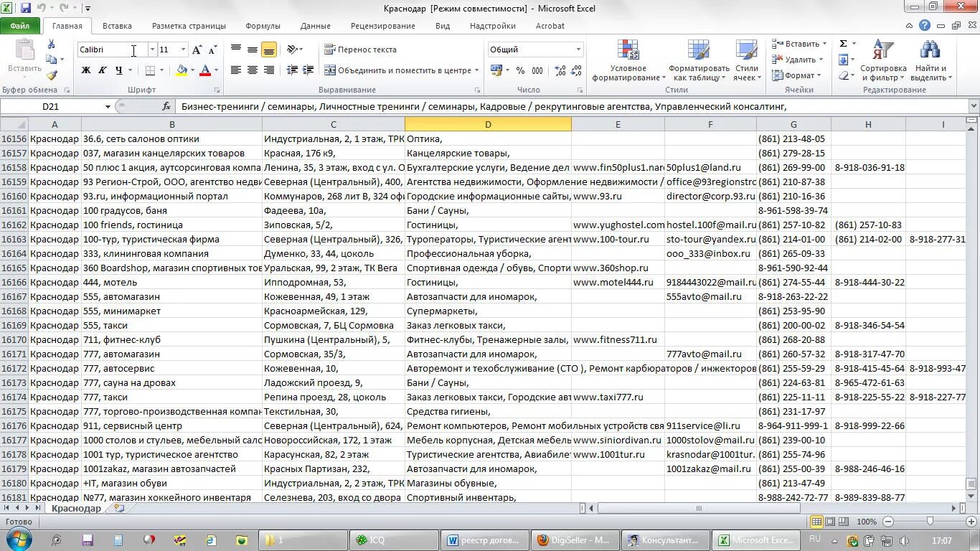Click the Cut scissors icon
Screen dimensions: 980x551
pyautogui.click(x=52, y=44)
